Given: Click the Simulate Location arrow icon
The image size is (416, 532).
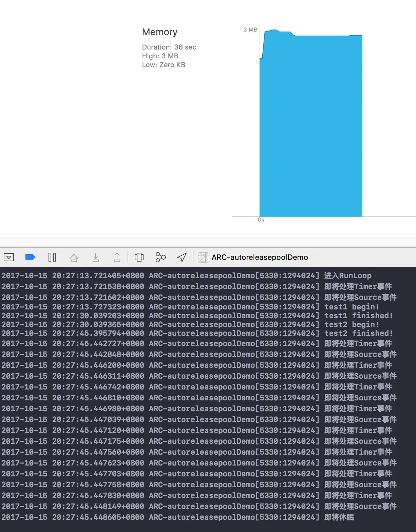Looking at the screenshot, I should point(182,257).
